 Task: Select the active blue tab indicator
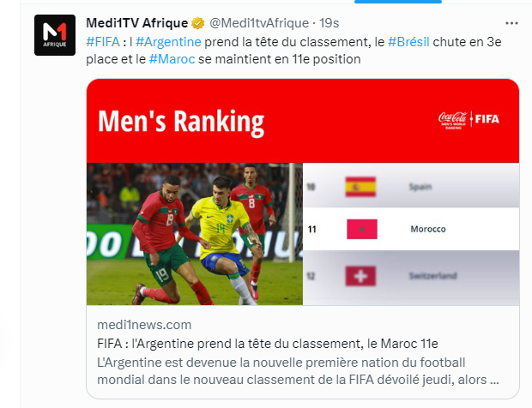(398, 2)
